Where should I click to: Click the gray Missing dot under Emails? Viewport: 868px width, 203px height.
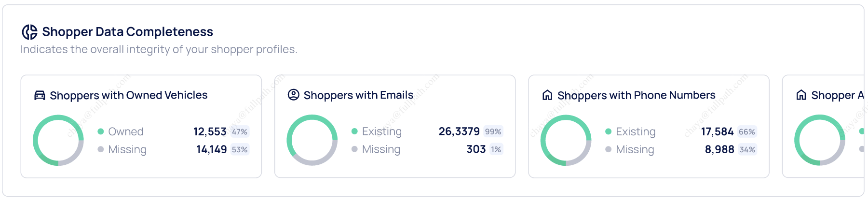[354, 149]
